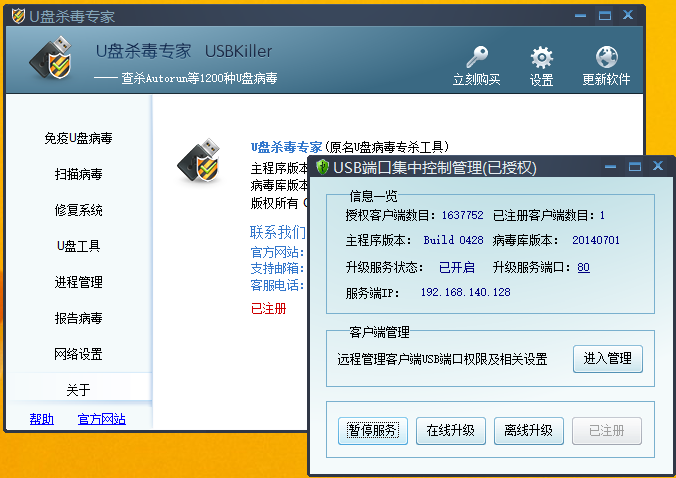Screen dimensions: 676x478
Task: Open 立刻购买 key icon
Action: [477, 56]
